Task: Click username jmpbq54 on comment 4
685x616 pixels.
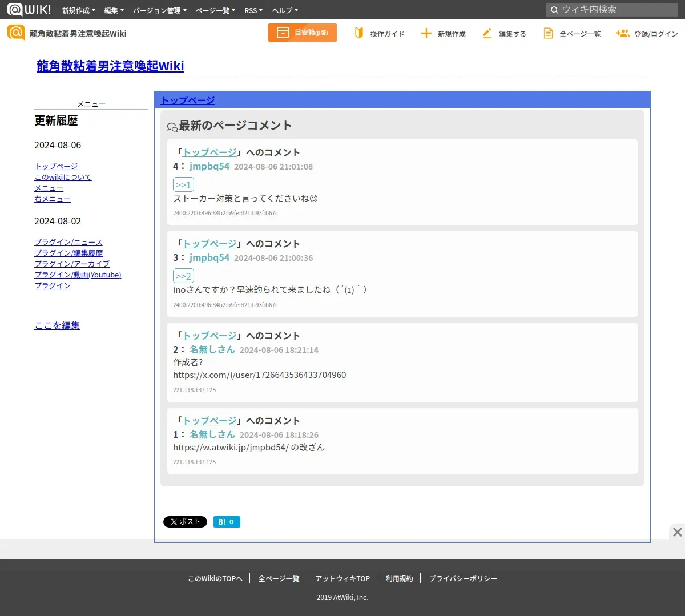Action: point(209,166)
